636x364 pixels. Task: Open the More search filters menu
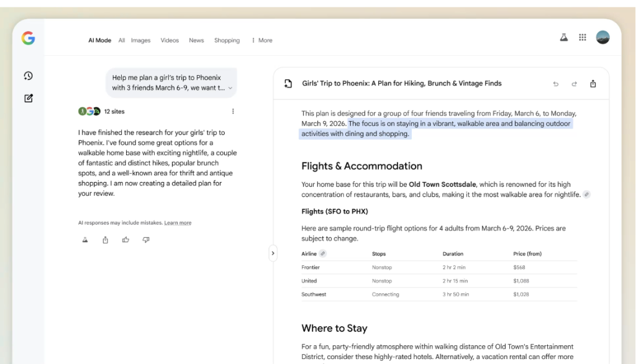pos(261,40)
